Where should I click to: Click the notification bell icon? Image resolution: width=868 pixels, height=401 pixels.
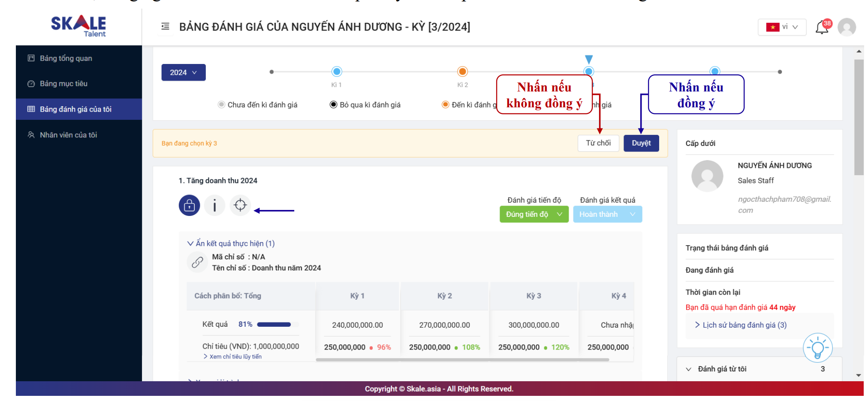(x=821, y=27)
